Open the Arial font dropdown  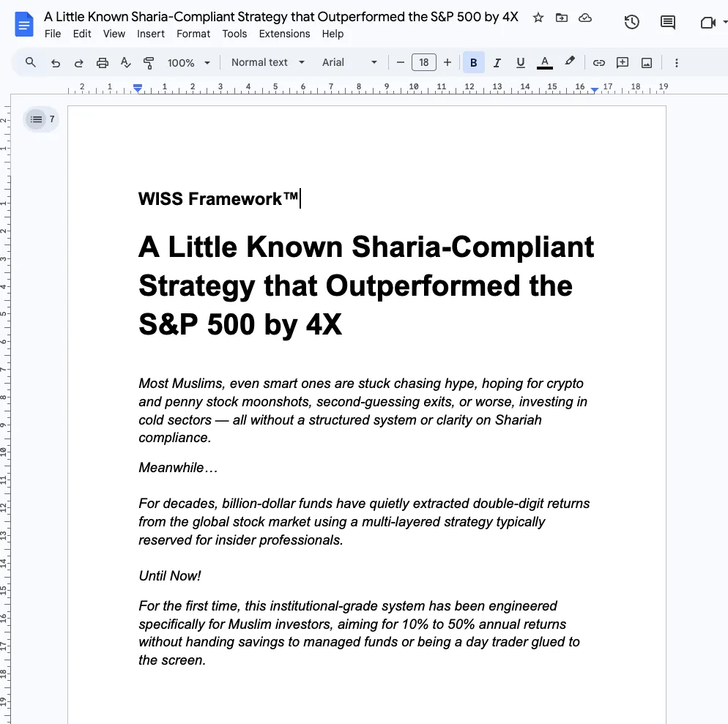pos(349,62)
